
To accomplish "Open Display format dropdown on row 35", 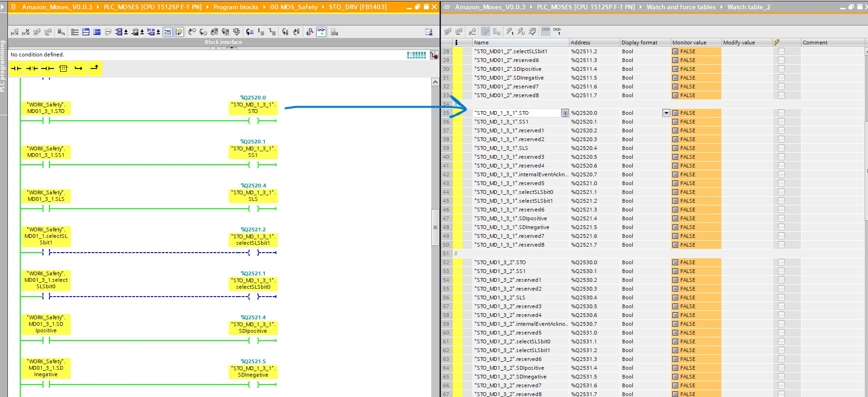I will point(666,113).
